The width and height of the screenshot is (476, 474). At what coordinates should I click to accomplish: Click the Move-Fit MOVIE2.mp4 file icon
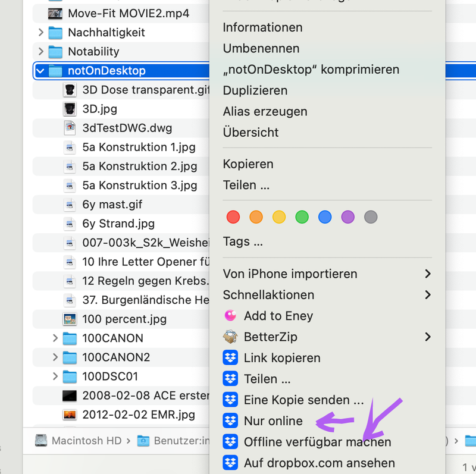(55, 14)
